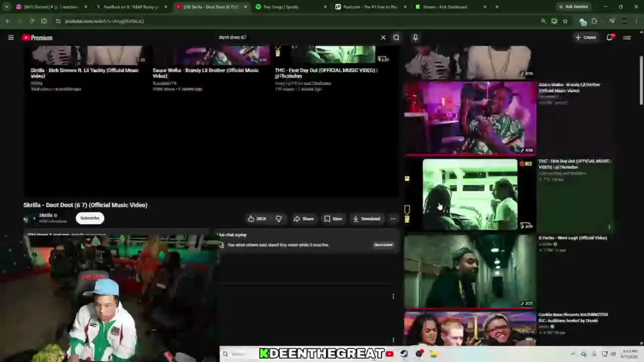The width and height of the screenshot is (644, 362).
Task: Open the Steam taskbar icon
Action: (404, 354)
